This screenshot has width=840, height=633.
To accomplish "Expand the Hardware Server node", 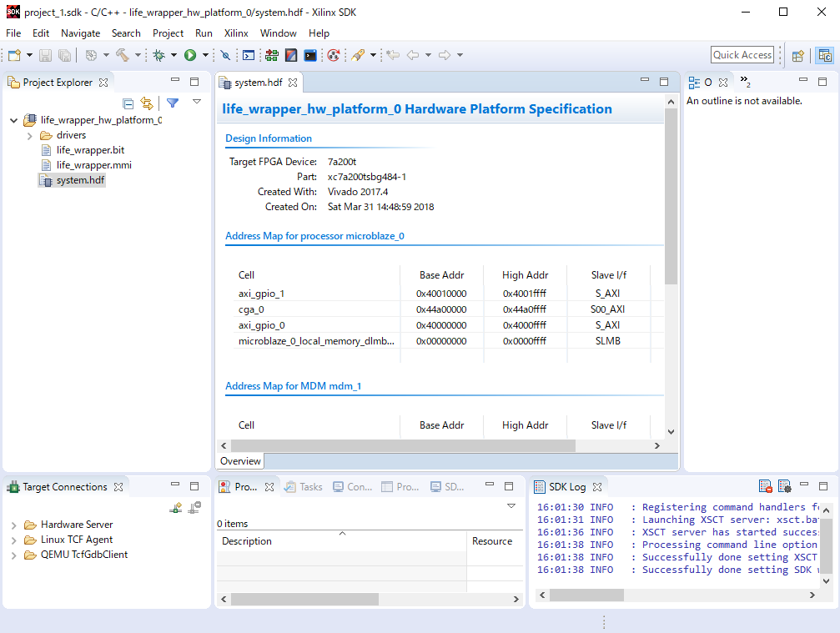I will 14,525.
